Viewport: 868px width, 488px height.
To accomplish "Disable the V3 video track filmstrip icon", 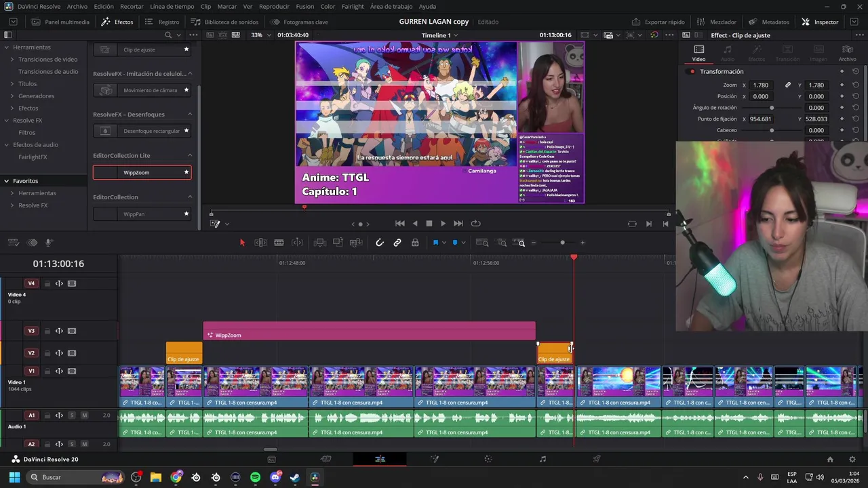I will [x=72, y=331].
